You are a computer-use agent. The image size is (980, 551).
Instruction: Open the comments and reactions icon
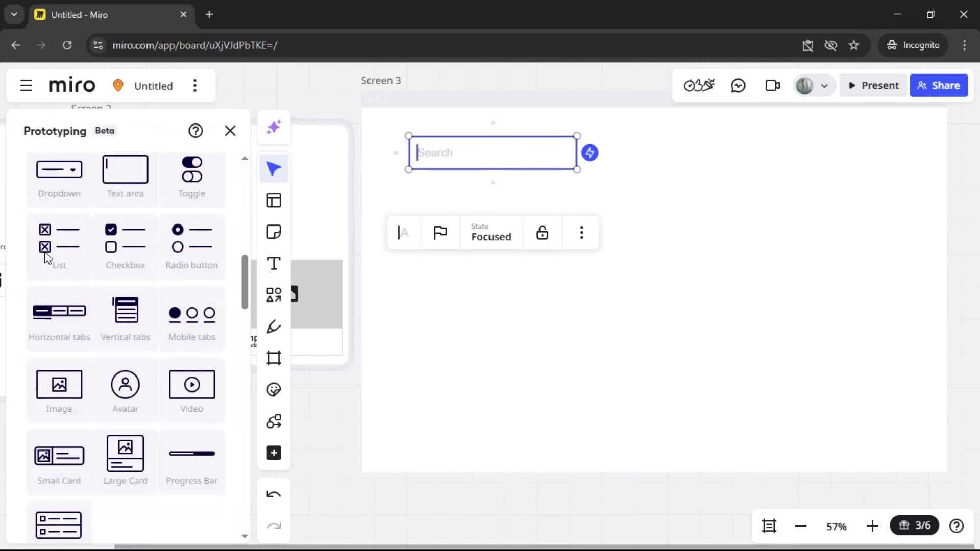click(738, 85)
